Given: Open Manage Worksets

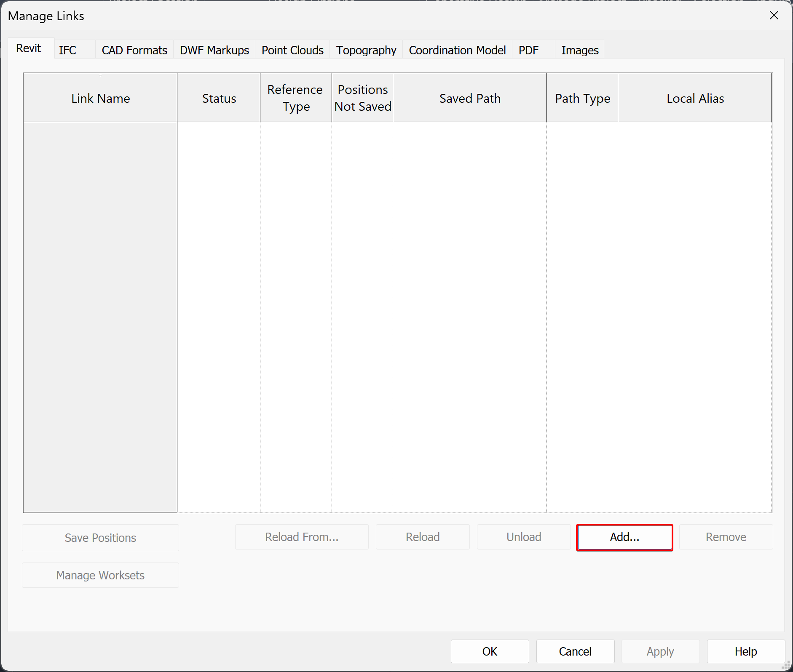Looking at the screenshot, I should pyautogui.click(x=100, y=575).
